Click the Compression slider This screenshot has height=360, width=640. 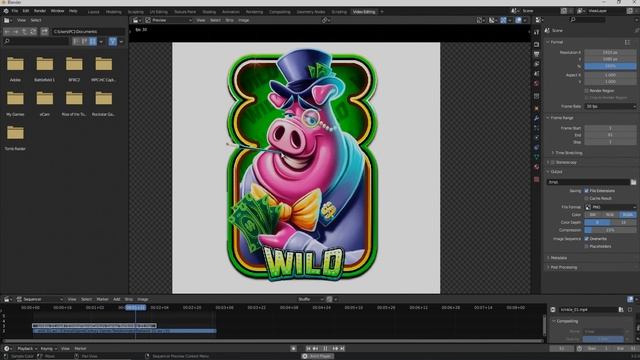pyautogui.click(x=610, y=230)
